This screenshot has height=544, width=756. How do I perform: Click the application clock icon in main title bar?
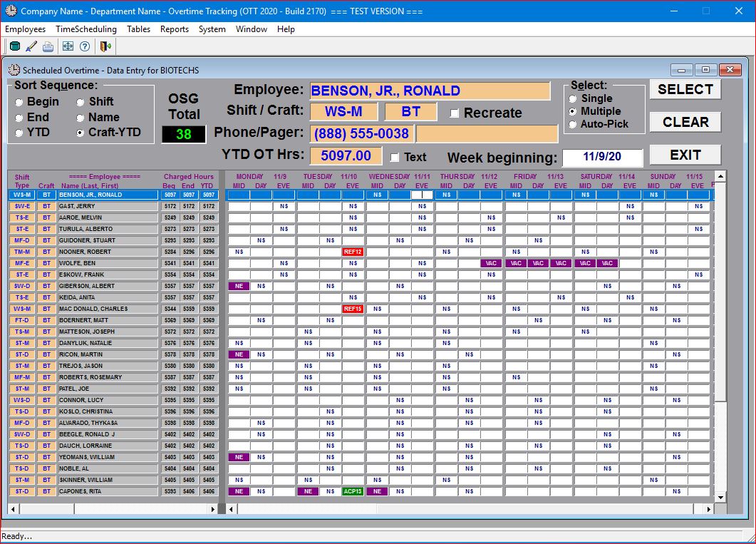click(11, 11)
